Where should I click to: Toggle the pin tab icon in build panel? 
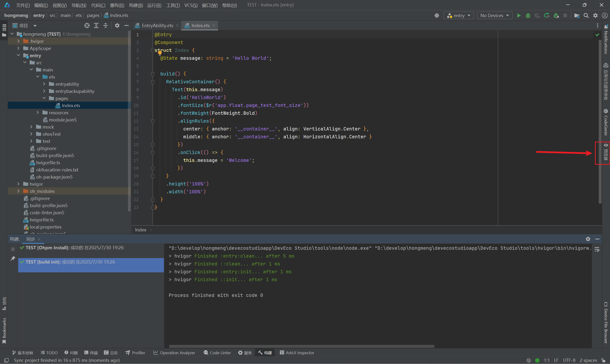[13, 259]
